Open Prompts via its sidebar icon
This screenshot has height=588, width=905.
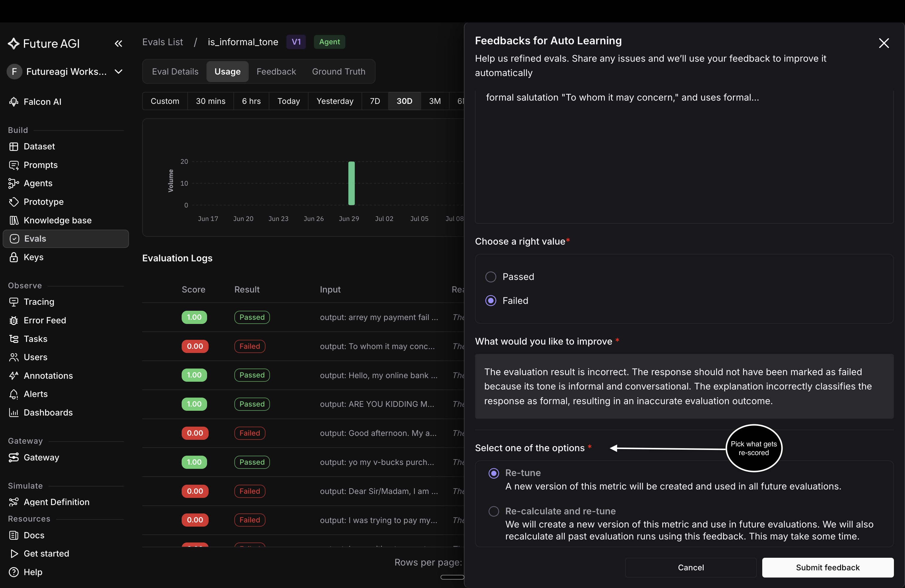pos(14,165)
